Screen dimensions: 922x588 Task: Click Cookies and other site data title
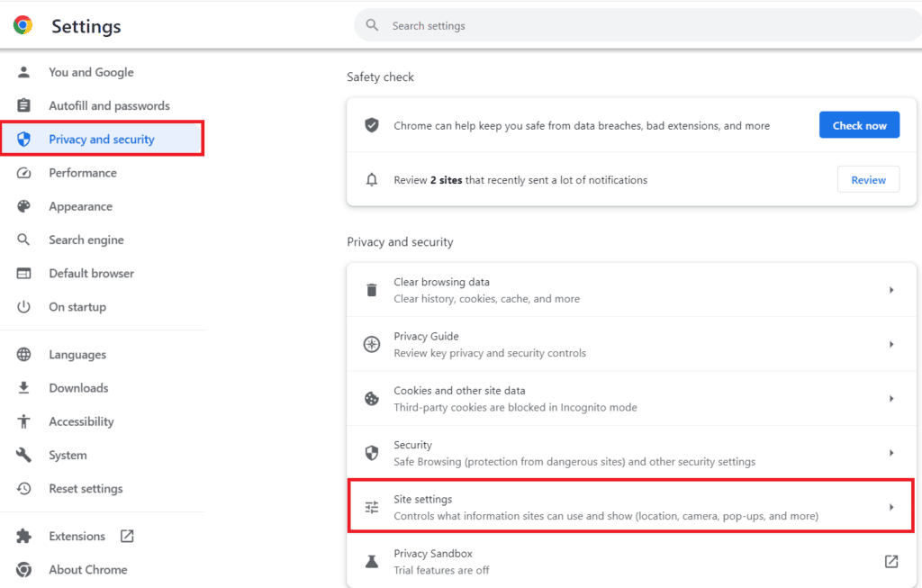[459, 391]
